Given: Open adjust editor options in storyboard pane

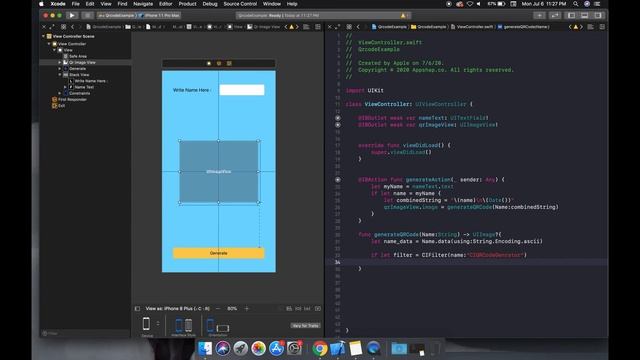Looking at the screenshot, I should tap(306, 27).
